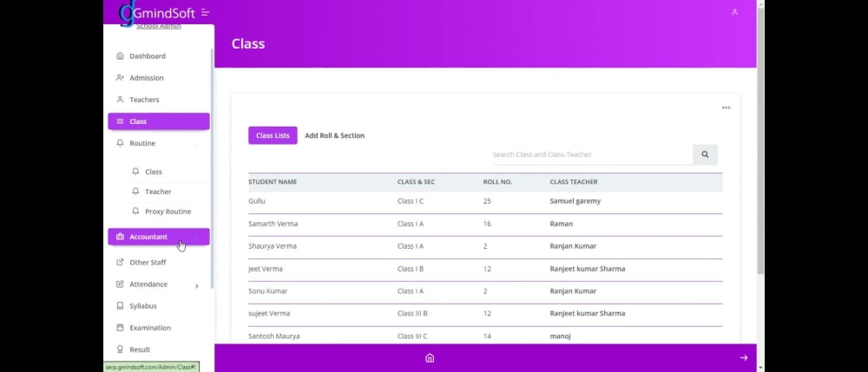Click roll number 25
This screenshot has height=372, width=868.
[487, 201]
